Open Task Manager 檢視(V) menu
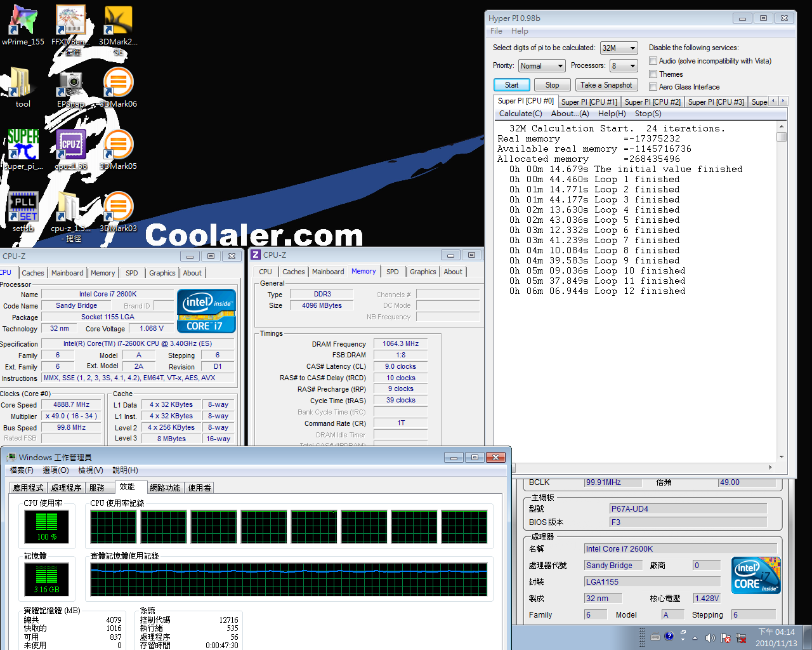 click(91, 470)
